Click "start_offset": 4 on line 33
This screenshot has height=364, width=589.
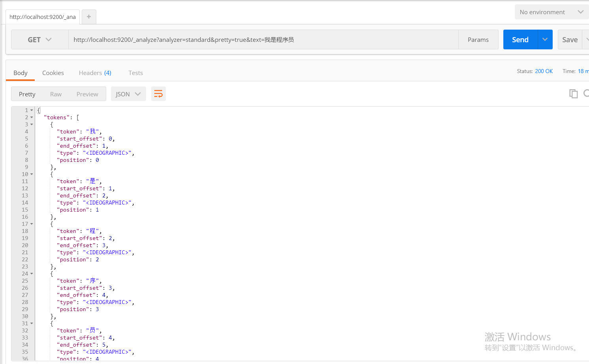coord(84,338)
